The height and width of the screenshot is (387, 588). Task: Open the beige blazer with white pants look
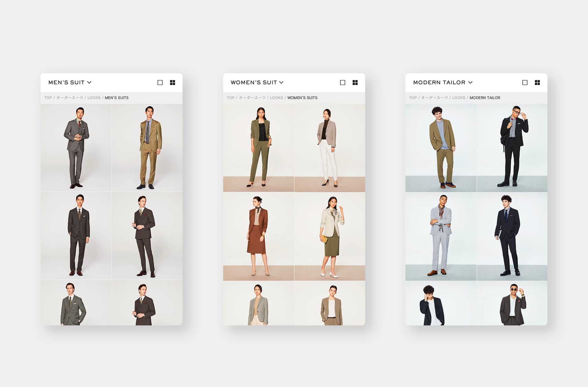[x=330, y=148]
